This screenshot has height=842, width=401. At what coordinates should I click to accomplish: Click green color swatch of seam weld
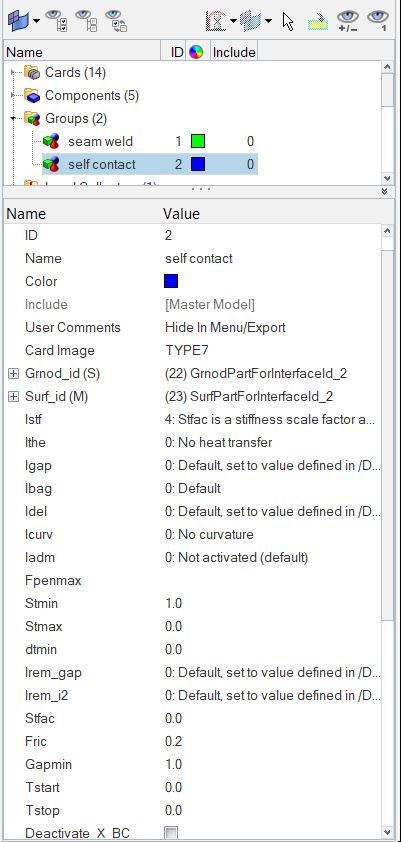[x=198, y=142]
